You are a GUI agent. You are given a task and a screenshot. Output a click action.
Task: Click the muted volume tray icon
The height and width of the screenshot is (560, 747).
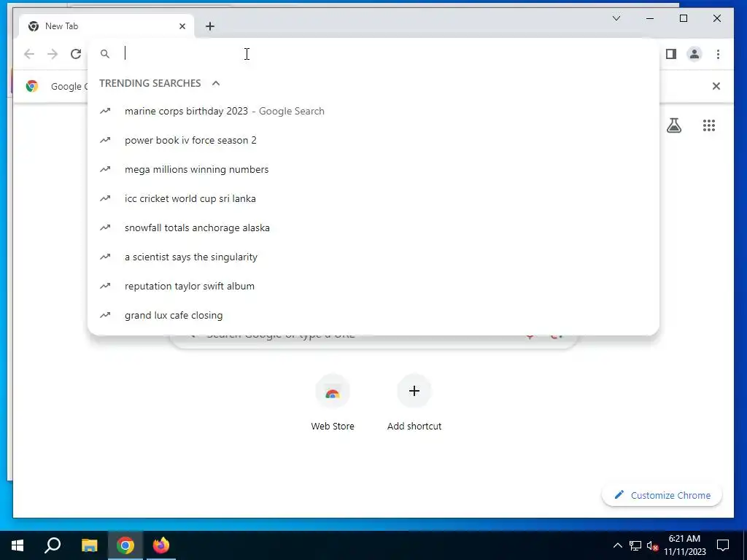pyautogui.click(x=652, y=545)
